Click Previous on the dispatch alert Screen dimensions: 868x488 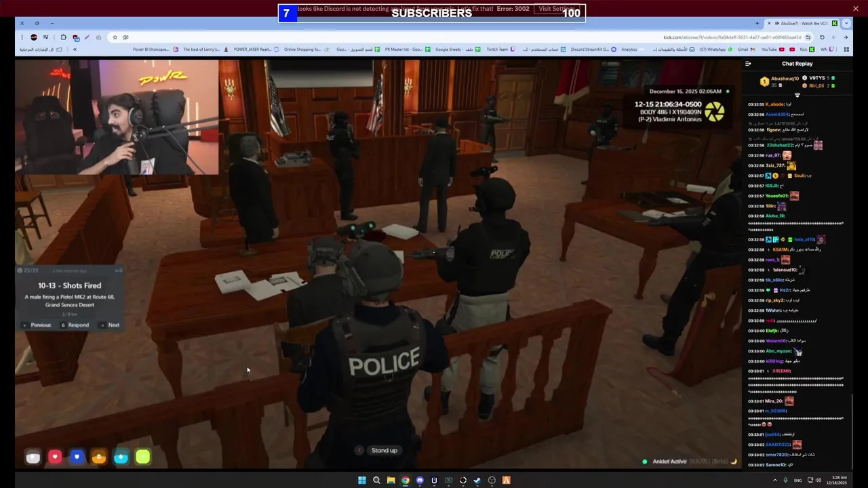point(37,325)
